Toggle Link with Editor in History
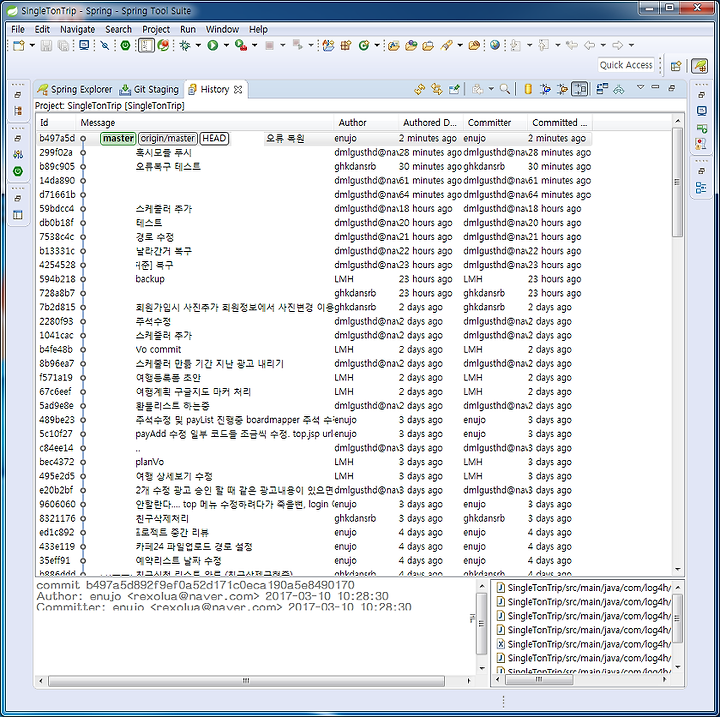720x717 pixels. pyautogui.click(x=436, y=90)
